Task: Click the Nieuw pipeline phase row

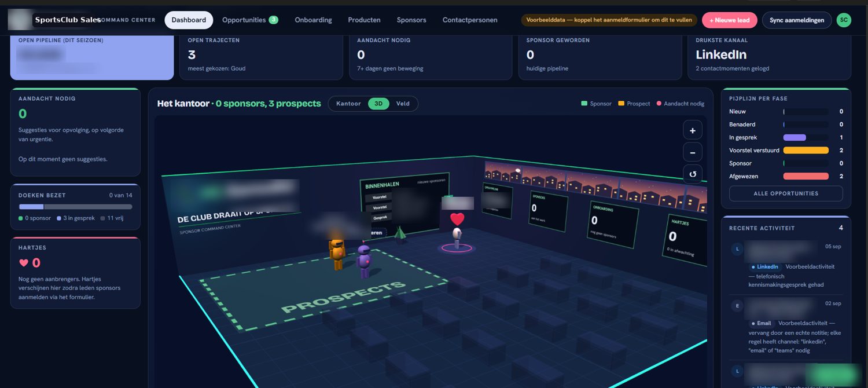Action: point(786,111)
